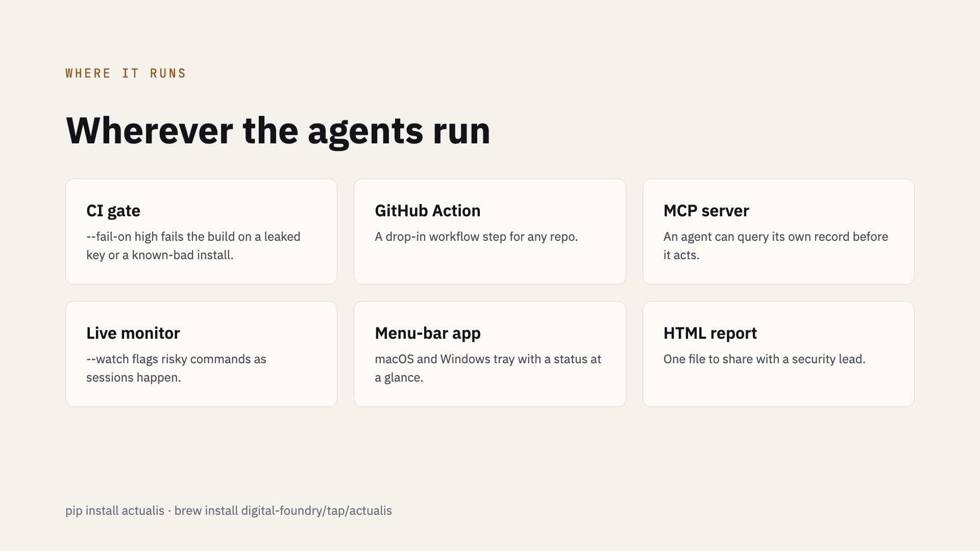Click 'An agent can query its own record' text
This screenshot has width=980, height=551.
tap(776, 246)
